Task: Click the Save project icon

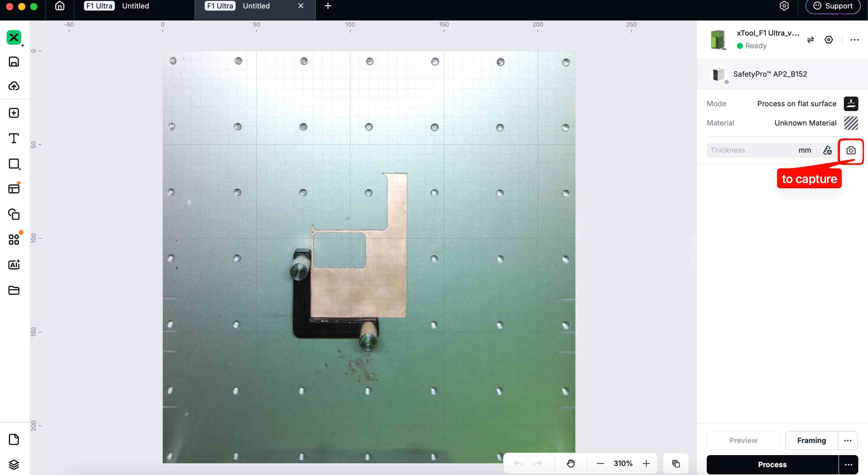Action: [x=14, y=62]
